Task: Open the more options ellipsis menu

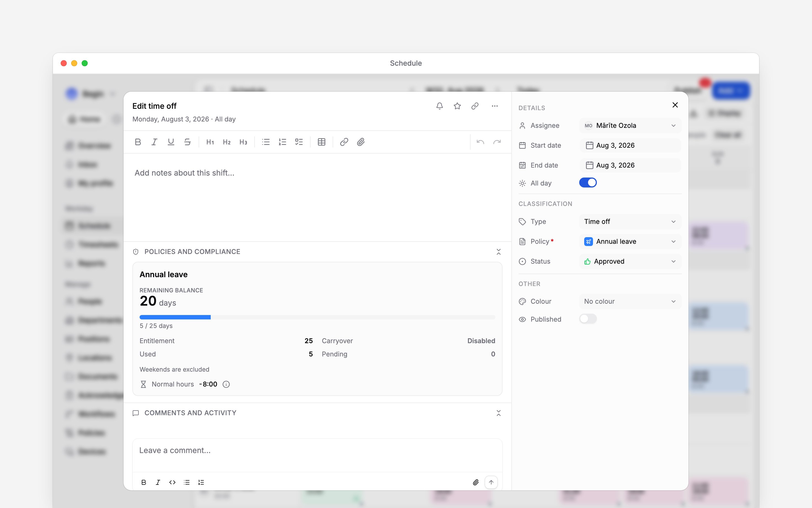Action: [495, 106]
